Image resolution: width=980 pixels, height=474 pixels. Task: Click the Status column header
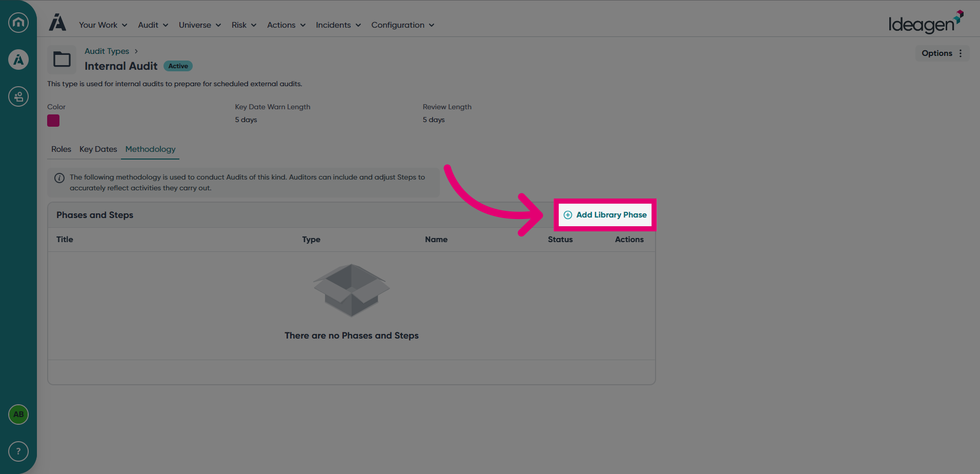[x=560, y=240]
